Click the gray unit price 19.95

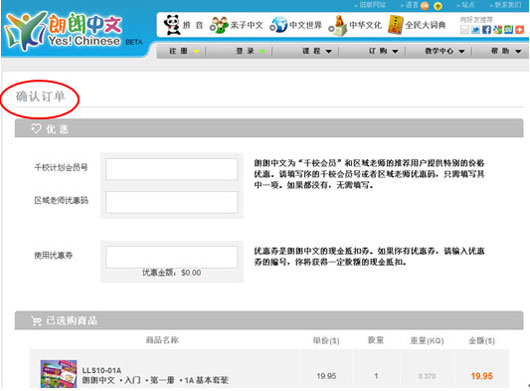(x=326, y=376)
